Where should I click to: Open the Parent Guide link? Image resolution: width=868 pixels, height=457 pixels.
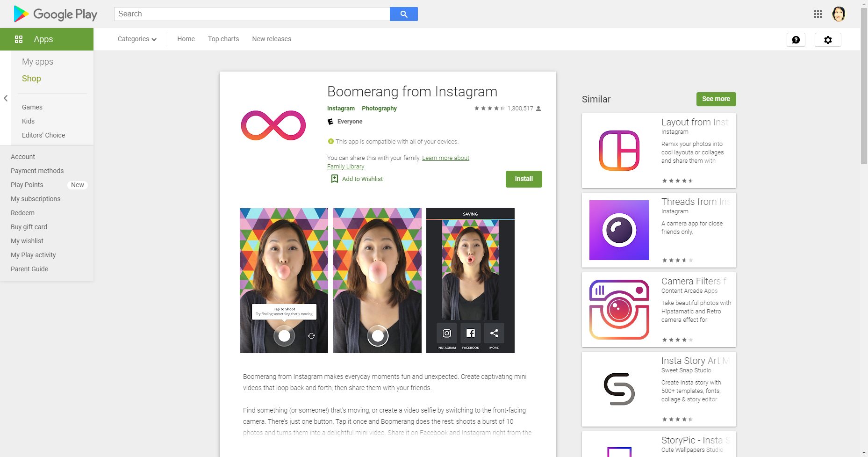(29, 269)
